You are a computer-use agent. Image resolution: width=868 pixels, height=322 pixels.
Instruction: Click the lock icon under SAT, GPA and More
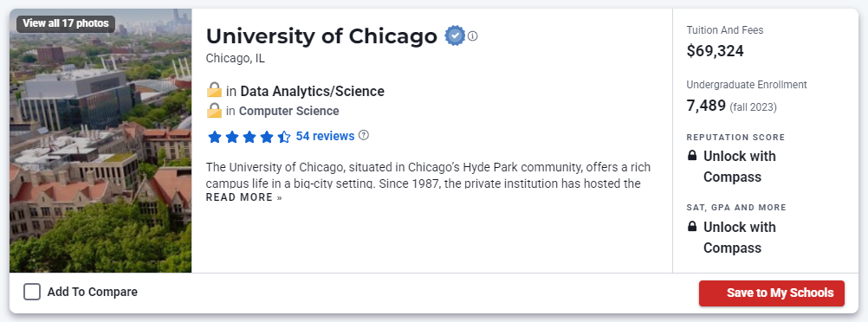tap(692, 227)
